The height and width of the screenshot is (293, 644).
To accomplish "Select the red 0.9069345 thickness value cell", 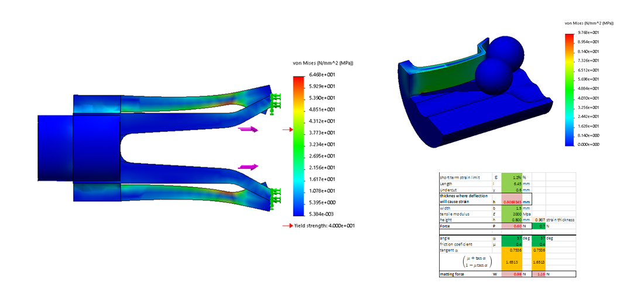I will pyautogui.click(x=512, y=199).
